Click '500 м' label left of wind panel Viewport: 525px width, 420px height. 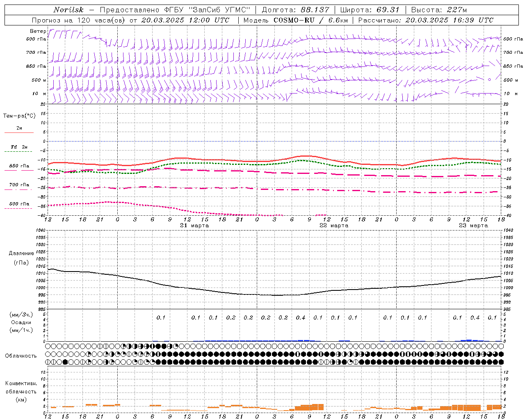click(39, 80)
